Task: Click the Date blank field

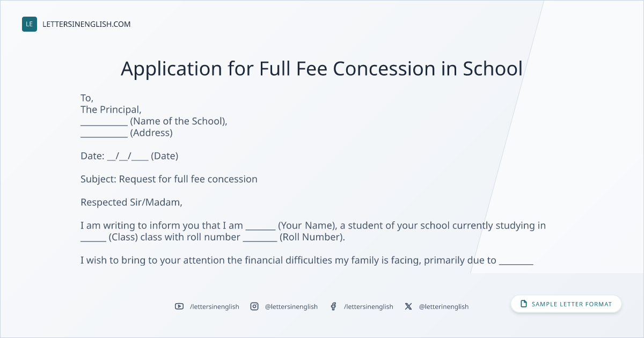Action: tap(128, 156)
